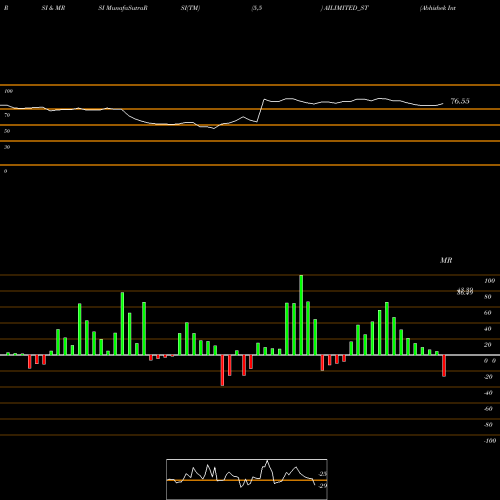Click the overlapping MR value near 80

465,292
